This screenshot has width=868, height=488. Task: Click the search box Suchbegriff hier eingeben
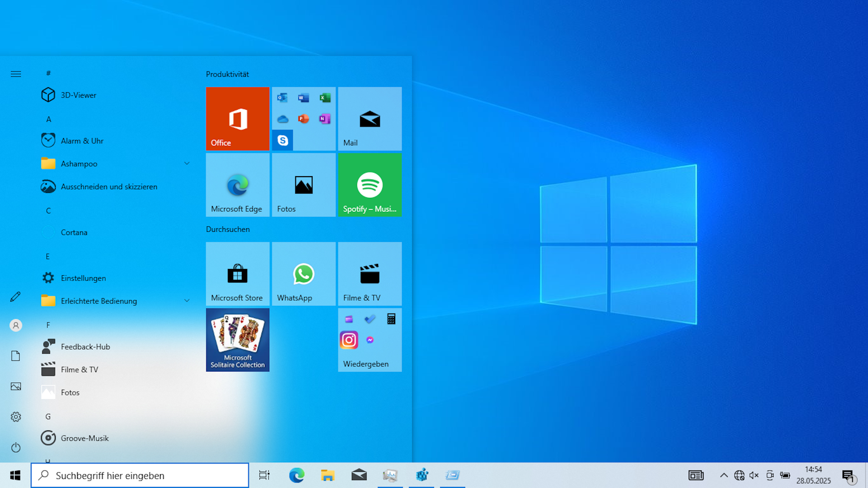(140, 475)
